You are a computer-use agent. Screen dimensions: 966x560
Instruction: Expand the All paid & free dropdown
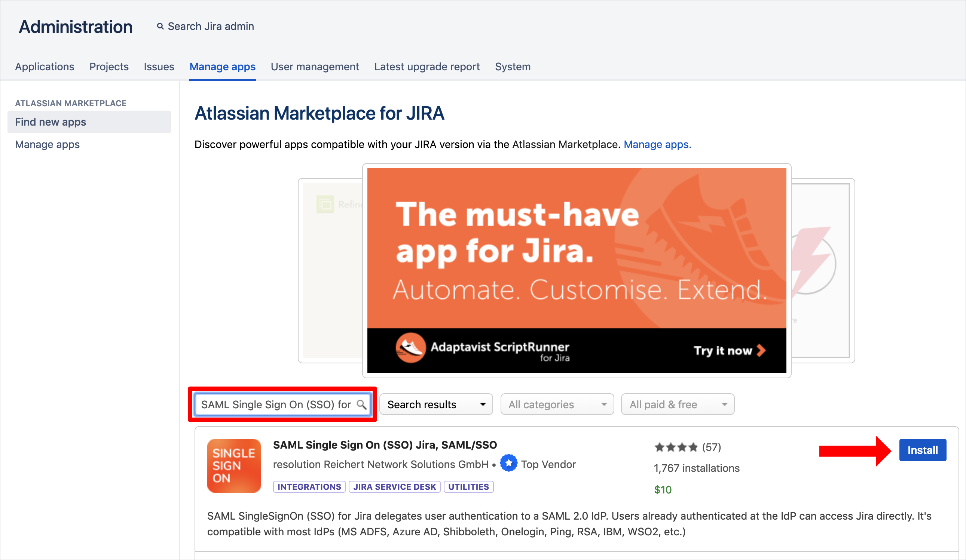[x=676, y=404]
